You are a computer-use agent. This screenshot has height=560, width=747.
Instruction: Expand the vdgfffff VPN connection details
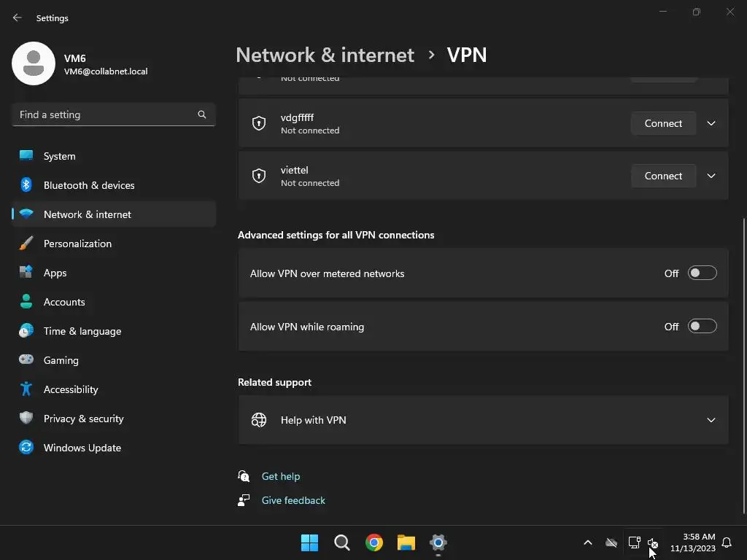(711, 123)
